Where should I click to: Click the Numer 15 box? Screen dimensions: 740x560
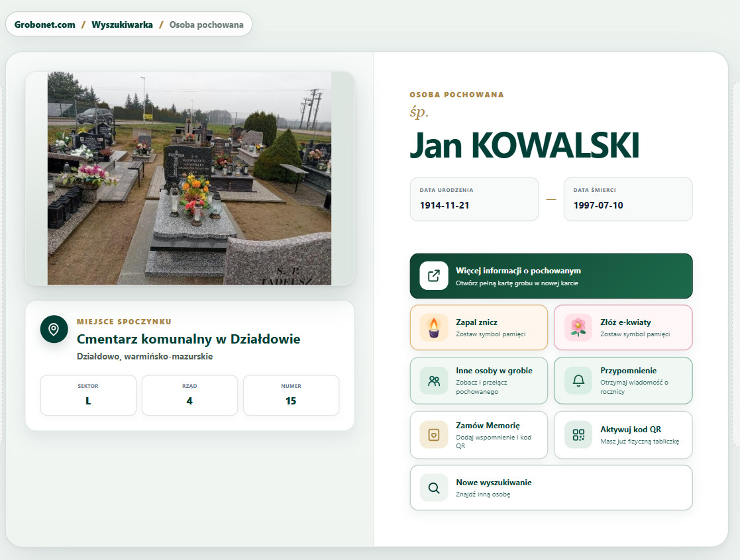pos(291,395)
